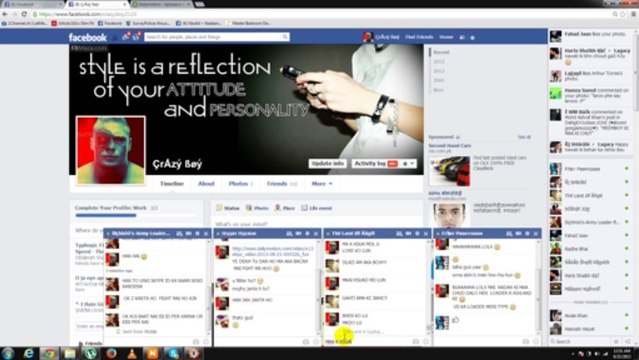Image resolution: width=639 pixels, height=360 pixels.
Task: Open options gear in thumbs-up chat window
Action: [x=527, y=234]
